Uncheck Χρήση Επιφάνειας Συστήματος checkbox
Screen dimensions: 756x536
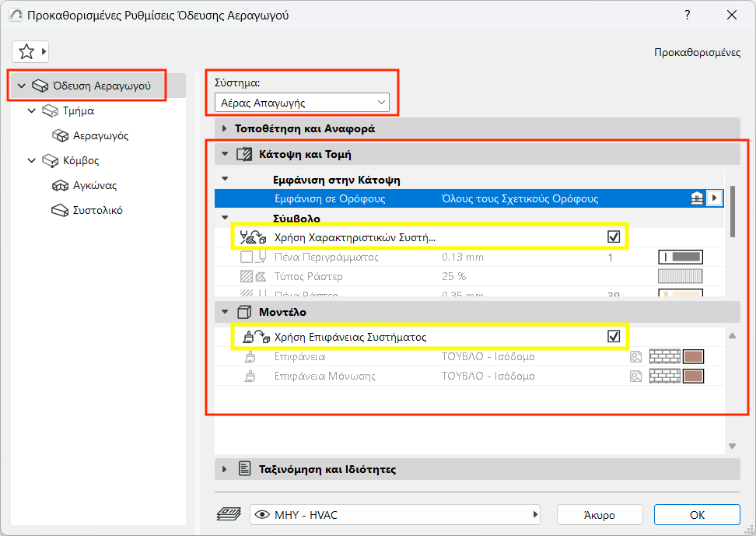tap(614, 336)
